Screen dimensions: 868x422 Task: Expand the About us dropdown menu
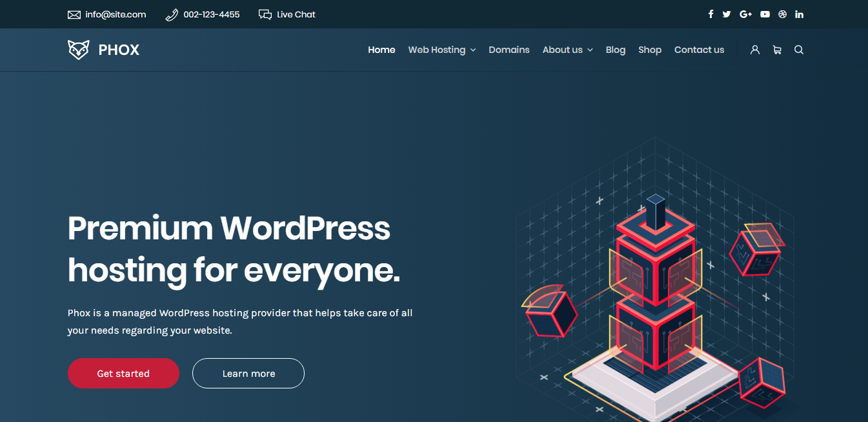pos(567,50)
